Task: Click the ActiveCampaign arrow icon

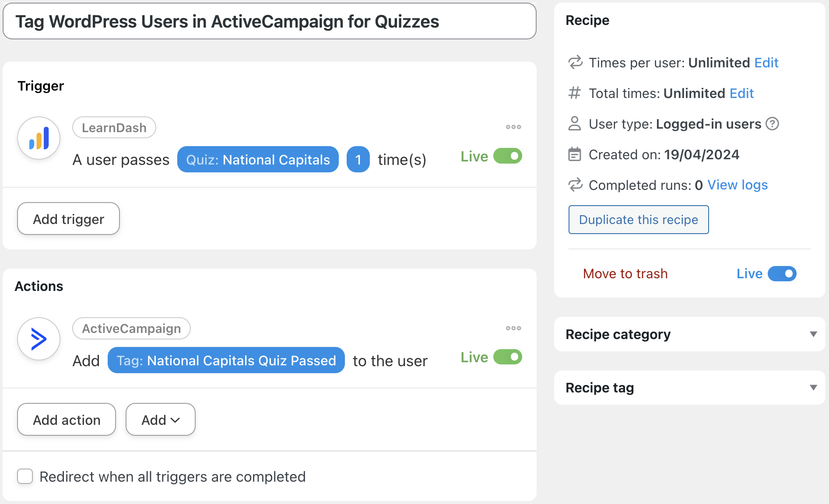Action: tap(39, 339)
